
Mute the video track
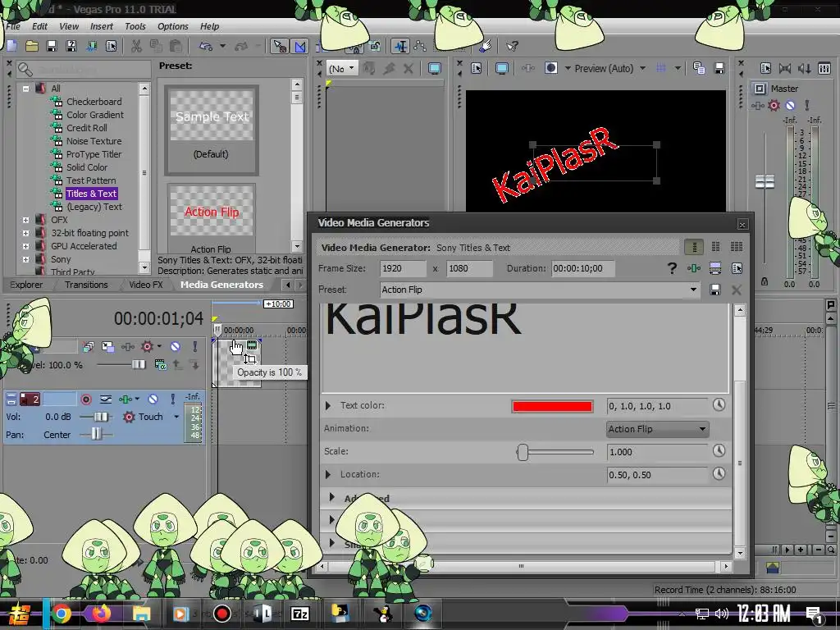pos(176,347)
